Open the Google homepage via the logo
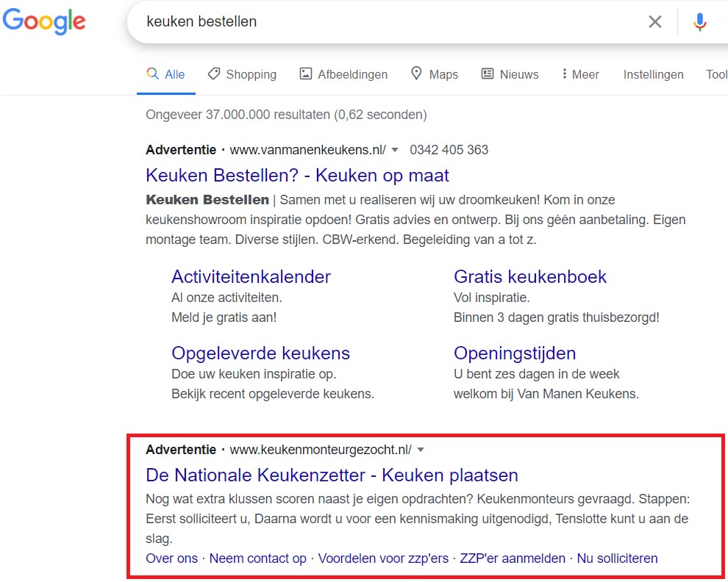 [x=44, y=22]
